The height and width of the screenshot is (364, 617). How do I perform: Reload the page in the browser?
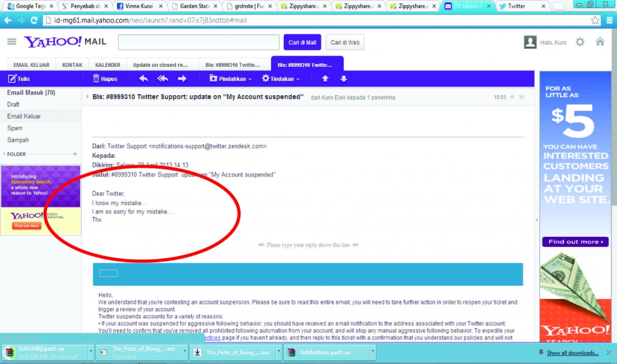(34, 20)
